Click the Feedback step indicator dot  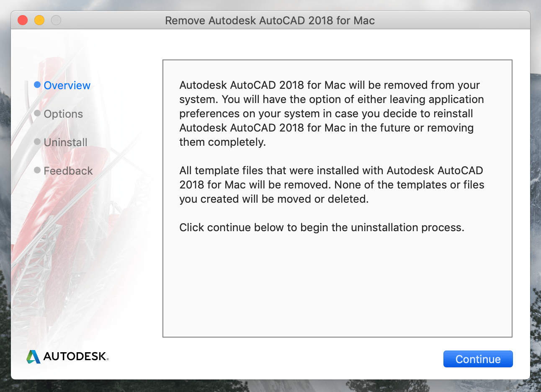[x=38, y=171]
